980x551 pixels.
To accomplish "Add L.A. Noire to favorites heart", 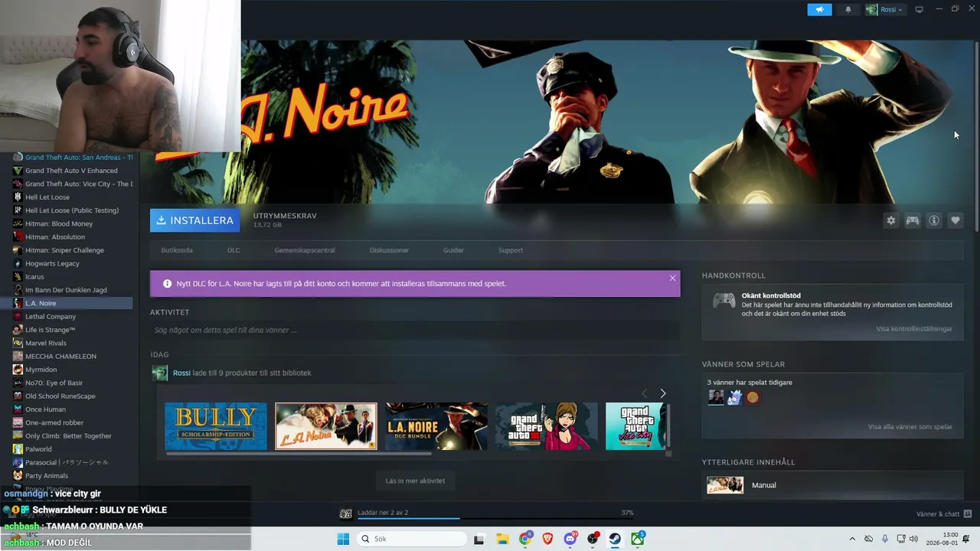I will coord(955,220).
